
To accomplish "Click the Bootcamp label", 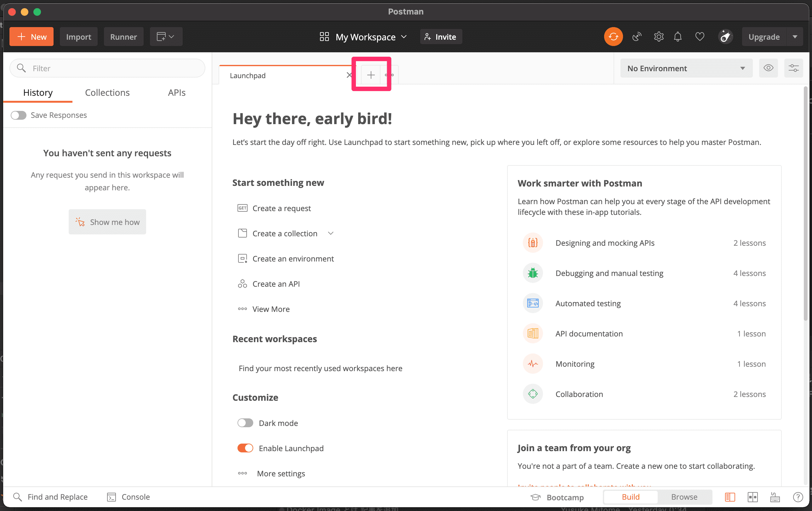I will point(565,497).
